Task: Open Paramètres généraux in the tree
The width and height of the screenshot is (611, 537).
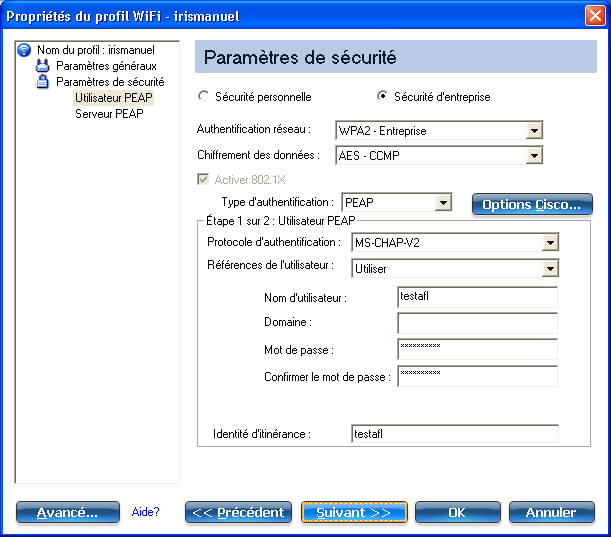Action: [x=106, y=66]
